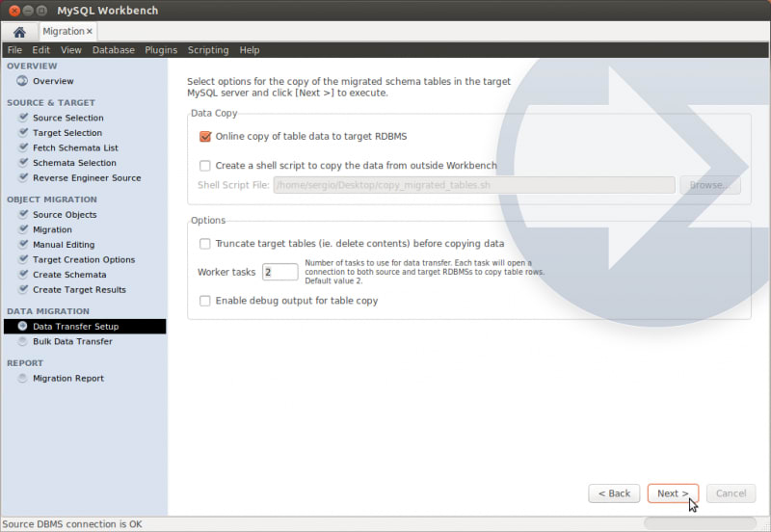The image size is (771, 532).
Task: Click the Reverse Engineer Source checkmark icon
Action: 23,177
